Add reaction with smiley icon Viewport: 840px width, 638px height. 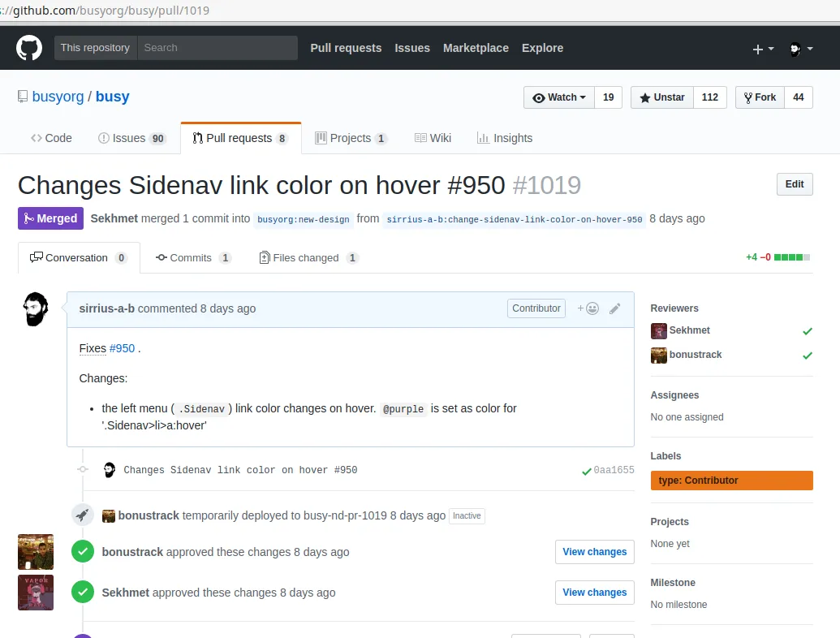coord(588,308)
